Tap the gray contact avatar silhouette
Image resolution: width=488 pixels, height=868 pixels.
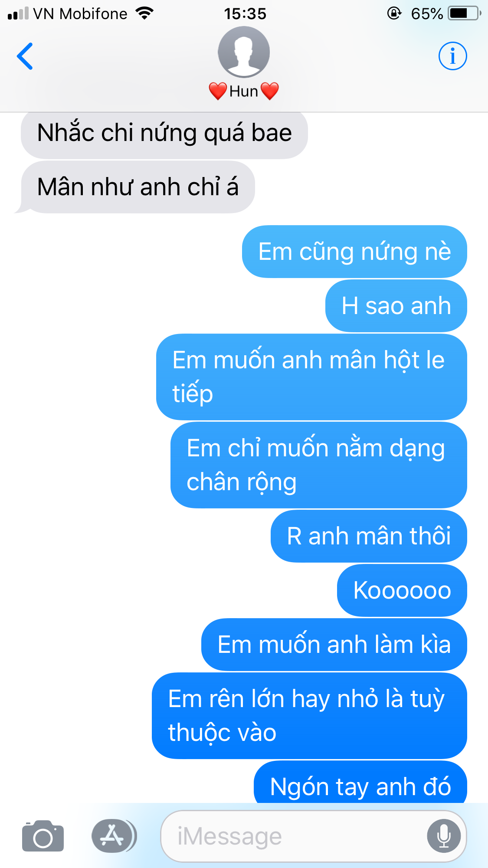pyautogui.click(x=244, y=52)
